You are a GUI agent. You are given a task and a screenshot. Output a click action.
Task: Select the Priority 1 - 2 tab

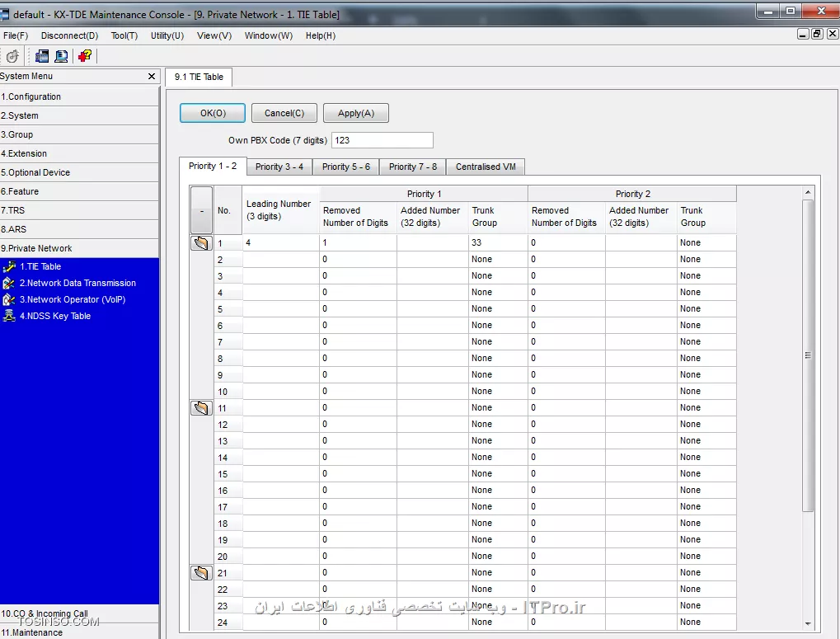click(x=213, y=166)
